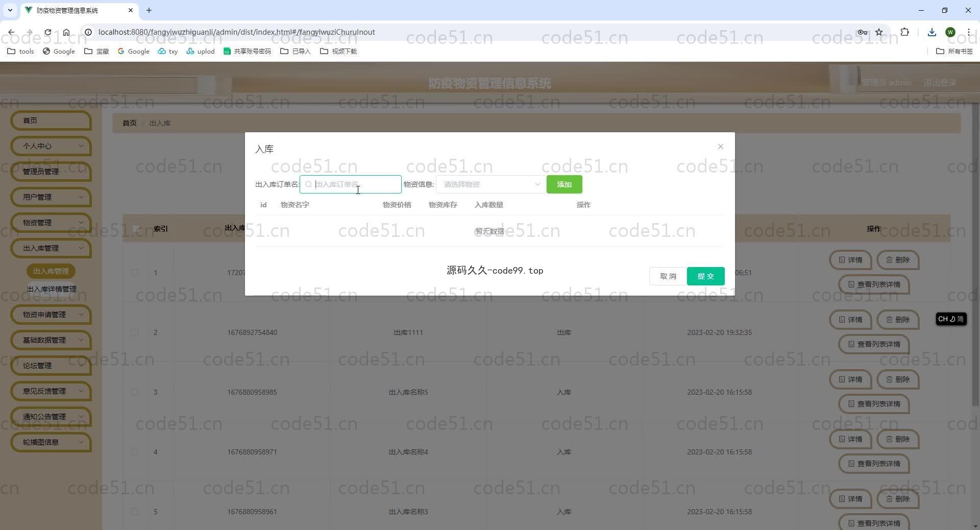
Task: Open 详情 for the 出库1111 row
Action: tap(850, 320)
